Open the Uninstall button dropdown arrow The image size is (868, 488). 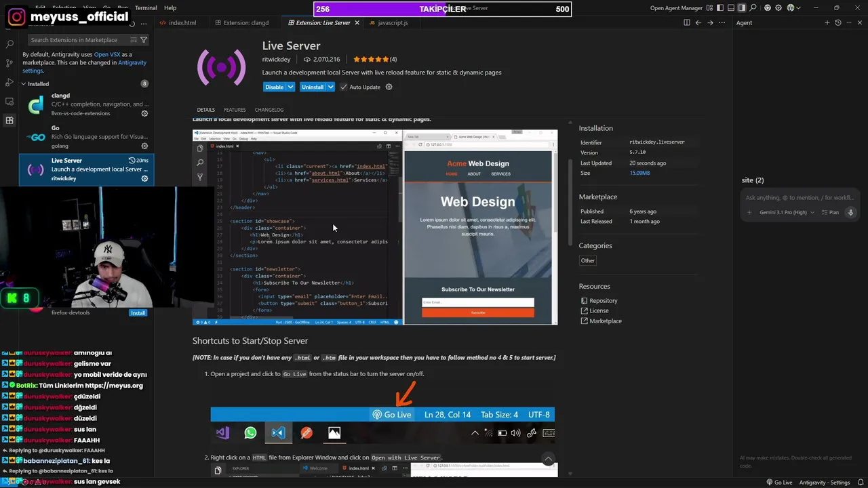[x=330, y=87]
